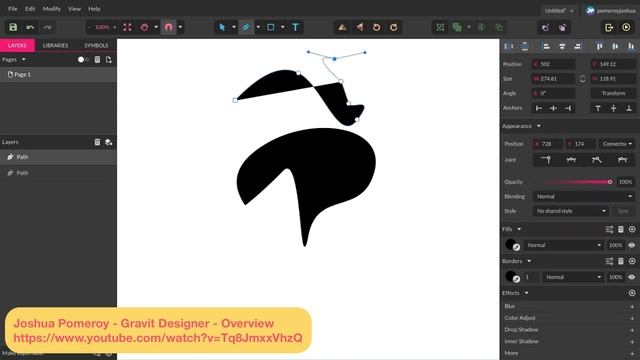The height and width of the screenshot is (360, 640).
Task: Open the pointer tool dropdown arrow
Action: (234, 27)
